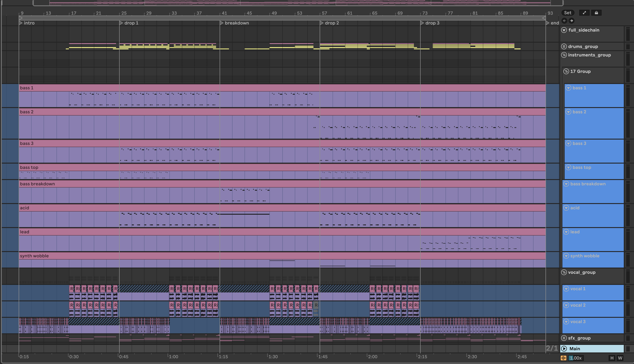634x364 pixels.
Task: Click the Set locator button
Action: [x=568, y=13]
